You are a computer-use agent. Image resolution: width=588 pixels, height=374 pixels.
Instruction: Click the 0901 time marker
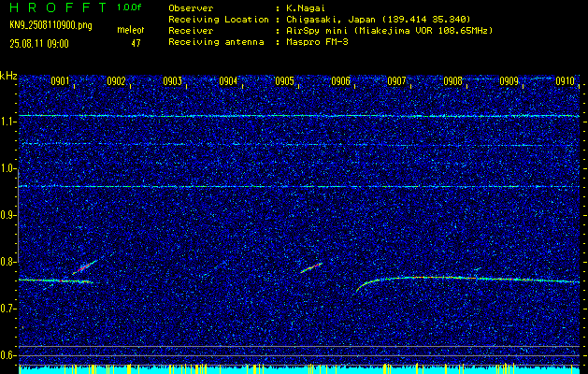click(x=60, y=81)
